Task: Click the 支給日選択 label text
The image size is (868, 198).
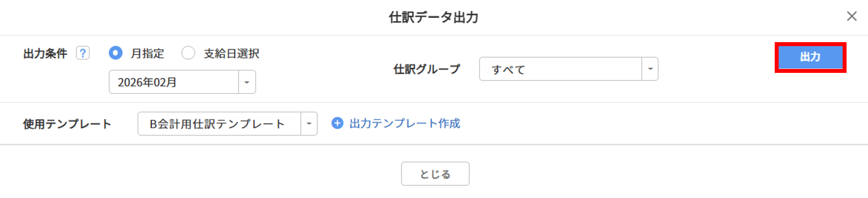Action: (x=231, y=54)
